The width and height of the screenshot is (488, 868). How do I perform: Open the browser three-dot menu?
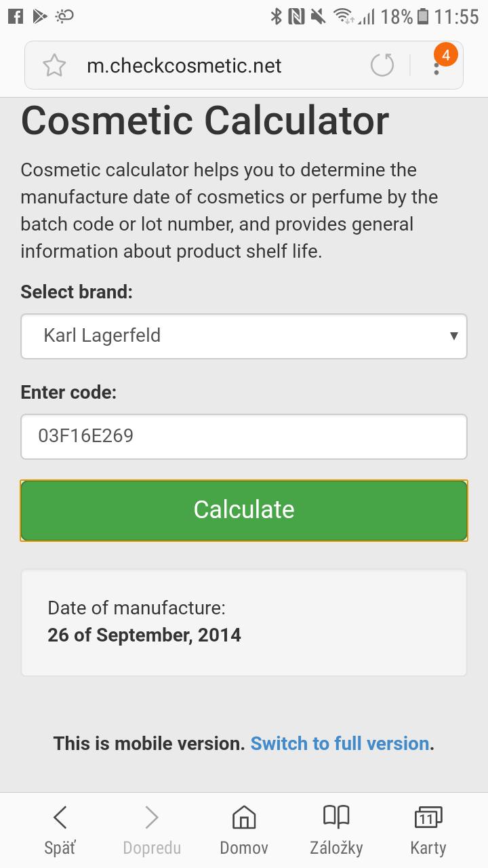coord(437,66)
